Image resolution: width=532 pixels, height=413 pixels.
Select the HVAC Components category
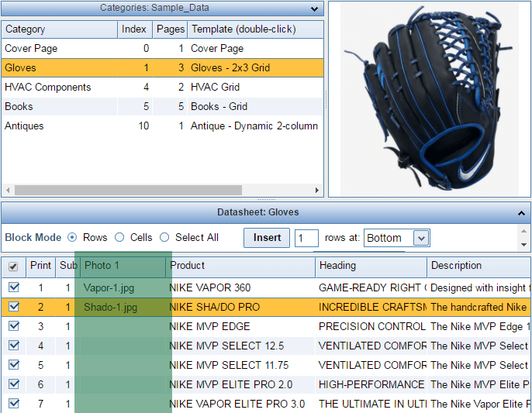[162, 87]
